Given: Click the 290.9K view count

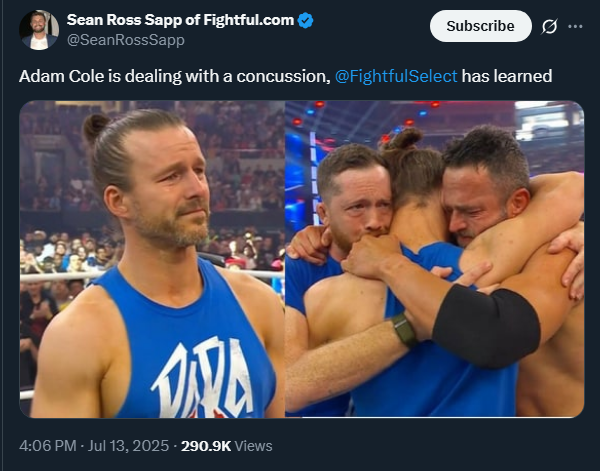Looking at the screenshot, I should 206,445.
